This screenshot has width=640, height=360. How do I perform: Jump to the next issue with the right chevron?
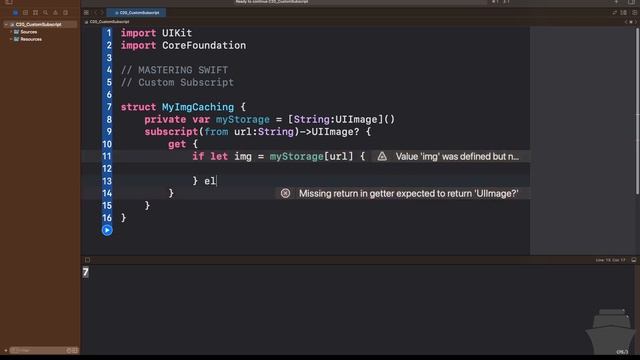pyautogui.click(x=635, y=22)
